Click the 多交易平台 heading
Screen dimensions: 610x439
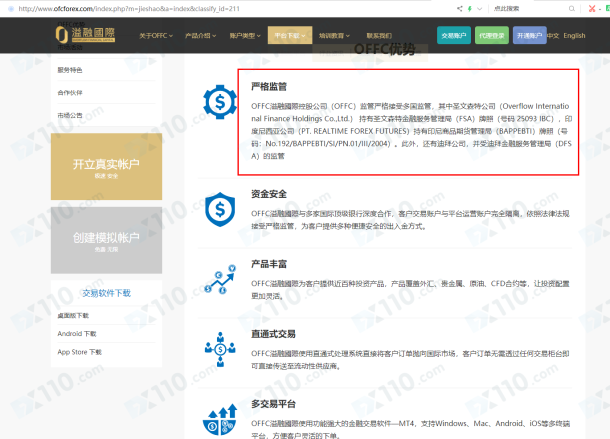273,404
